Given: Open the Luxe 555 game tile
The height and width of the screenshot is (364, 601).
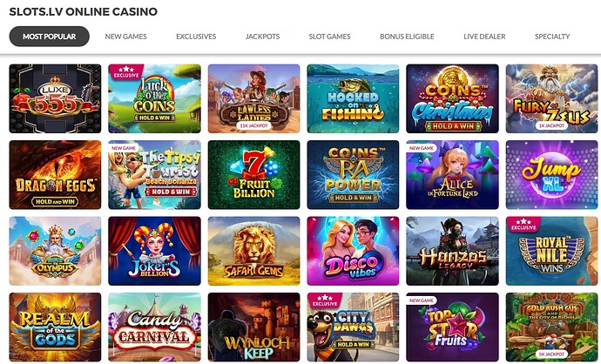Looking at the screenshot, I should pyautogui.click(x=55, y=98).
